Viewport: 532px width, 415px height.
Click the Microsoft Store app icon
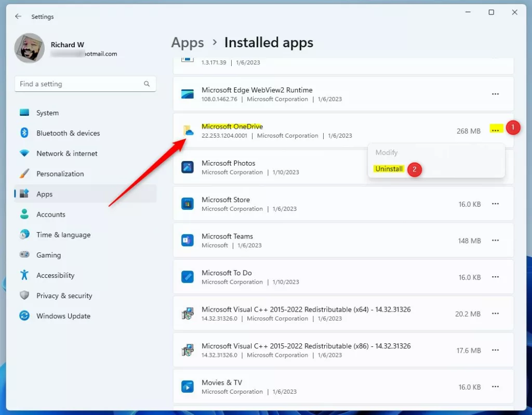tap(188, 204)
